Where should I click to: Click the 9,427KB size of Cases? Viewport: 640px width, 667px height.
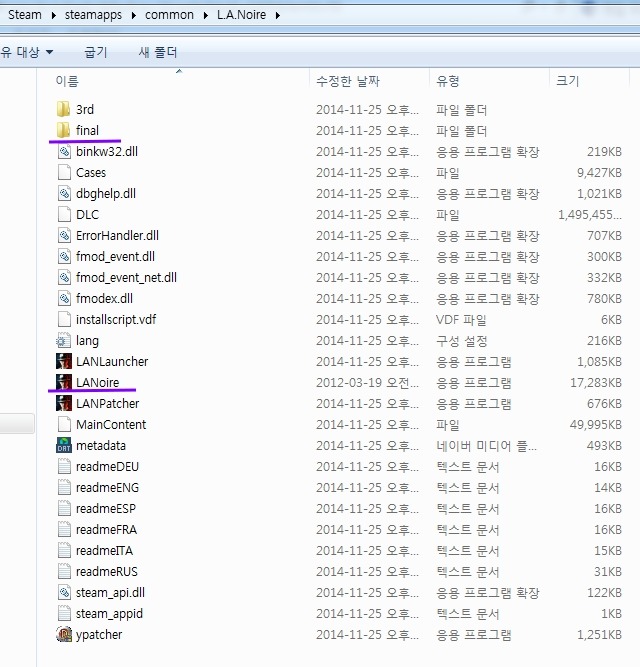click(599, 172)
